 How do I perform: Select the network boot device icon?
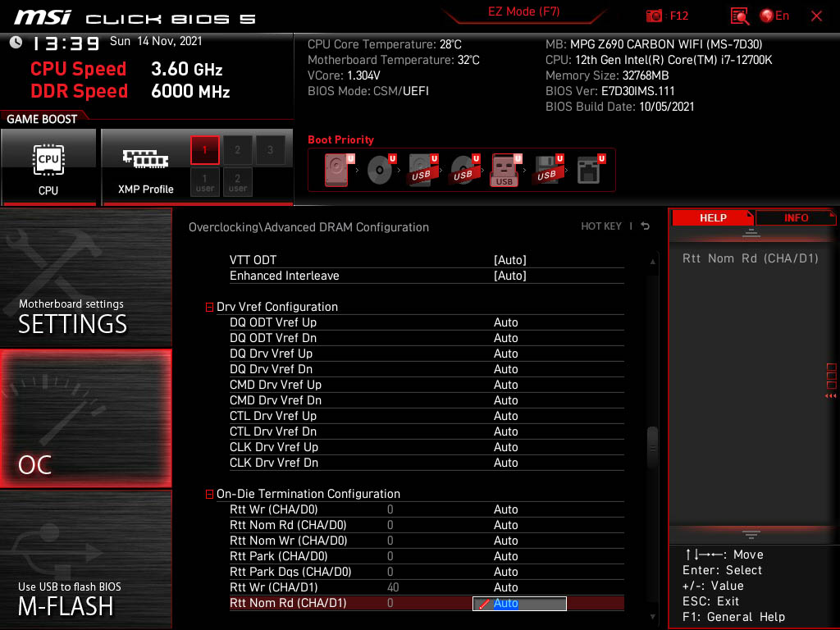pyautogui.click(x=588, y=170)
